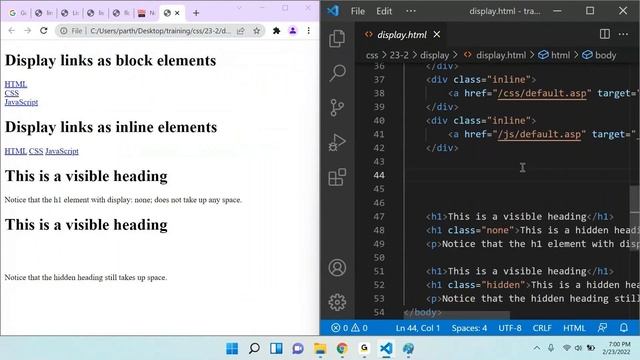Click HTML link under inline elements heading
640x360 pixels.
click(x=16, y=151)
